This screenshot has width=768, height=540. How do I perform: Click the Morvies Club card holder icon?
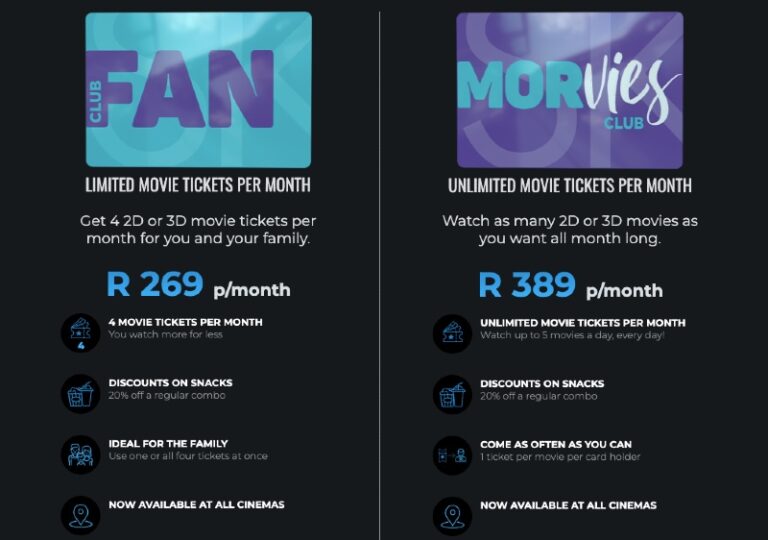(x=452, y=454)
